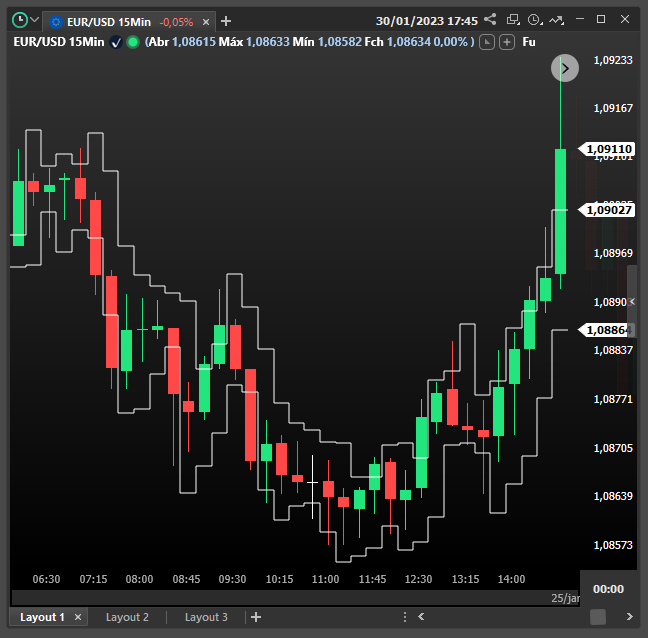Screen dimensions: 648x638
Task: Open the clock time settings icon
Action: tap(534, 19)
